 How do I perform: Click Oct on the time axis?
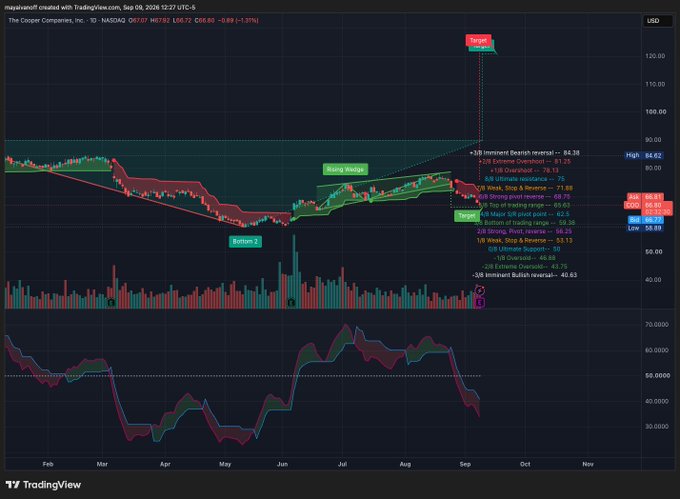pos(525,464)
